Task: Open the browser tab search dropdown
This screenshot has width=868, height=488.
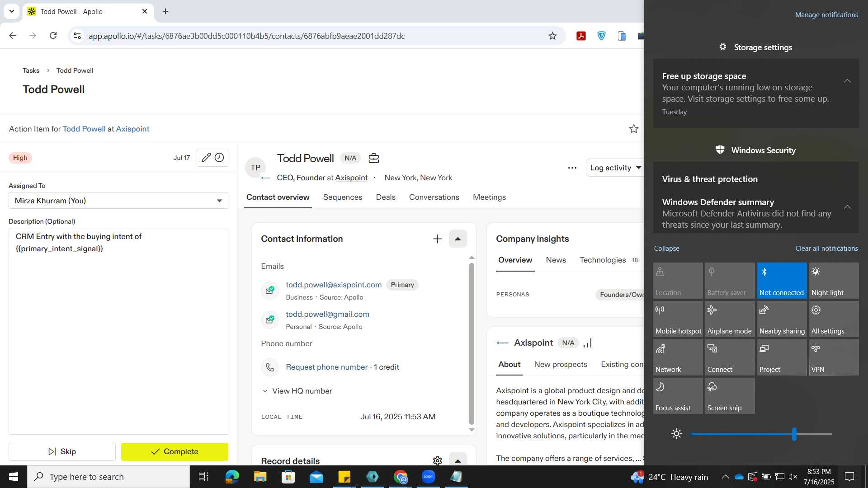Action: click(x=12, y=11)
